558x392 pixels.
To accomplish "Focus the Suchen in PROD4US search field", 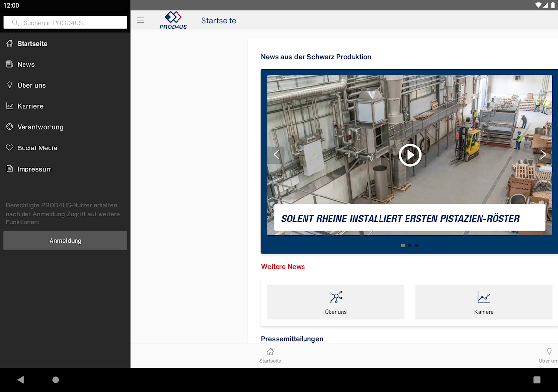I will pyautogui.click(x=65, y=23).
